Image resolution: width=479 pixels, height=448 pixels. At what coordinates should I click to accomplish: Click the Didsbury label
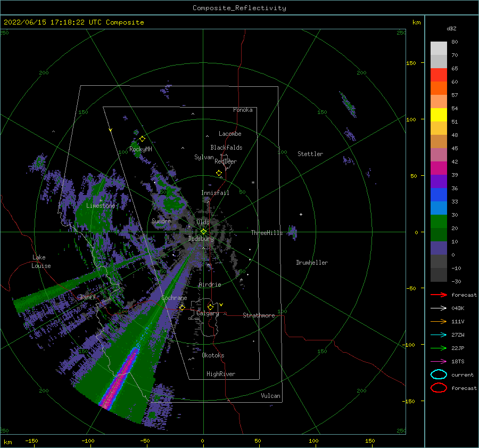(201, 239)
